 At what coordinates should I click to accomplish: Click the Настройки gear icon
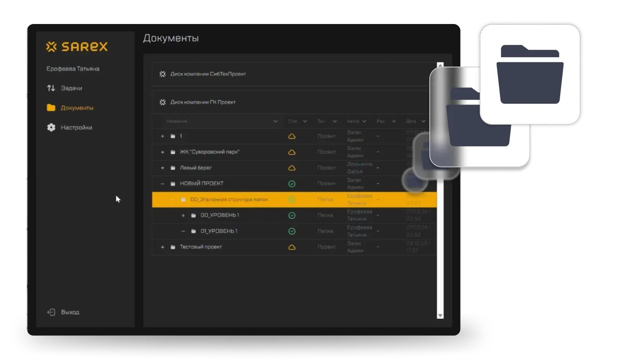pyautogui.click(x=51, y=127)
